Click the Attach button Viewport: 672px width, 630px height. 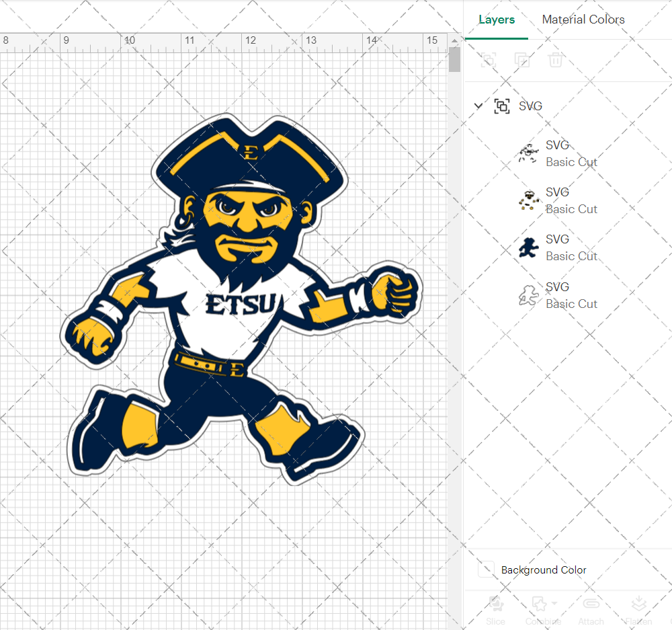tap(591, 611)
